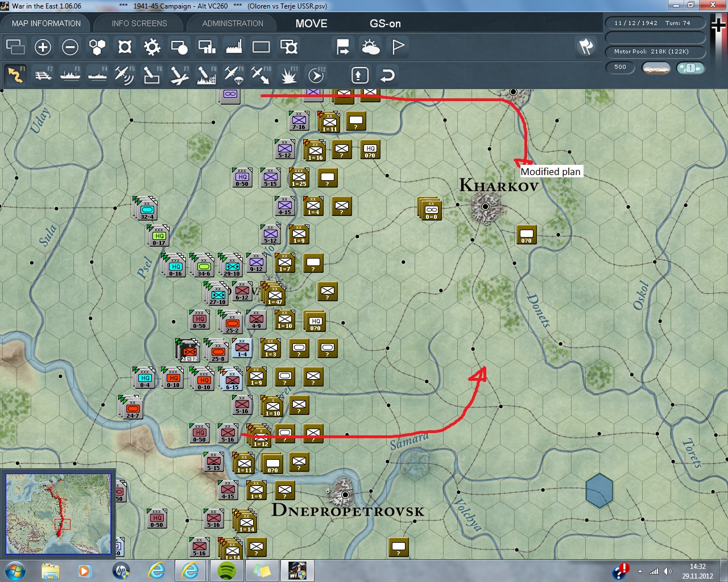
Task: Open the War in the East taskbar button
Action: [297, 570]
